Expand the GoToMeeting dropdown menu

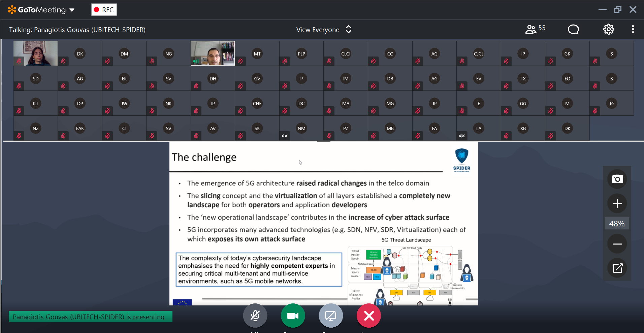pos(72,10)
